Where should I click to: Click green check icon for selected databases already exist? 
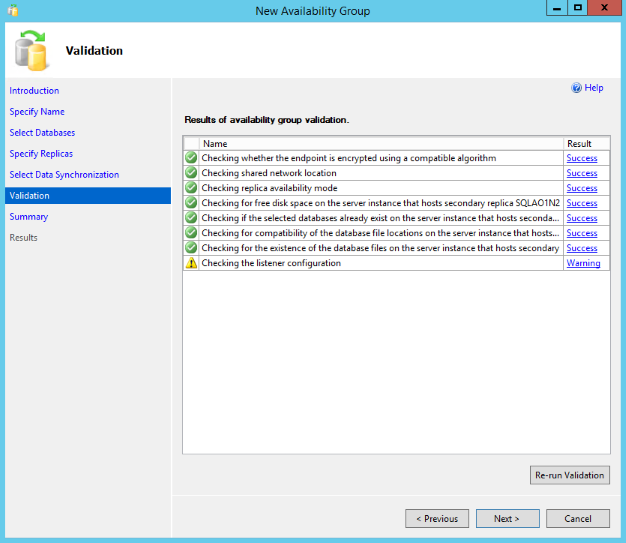[191, 218]
